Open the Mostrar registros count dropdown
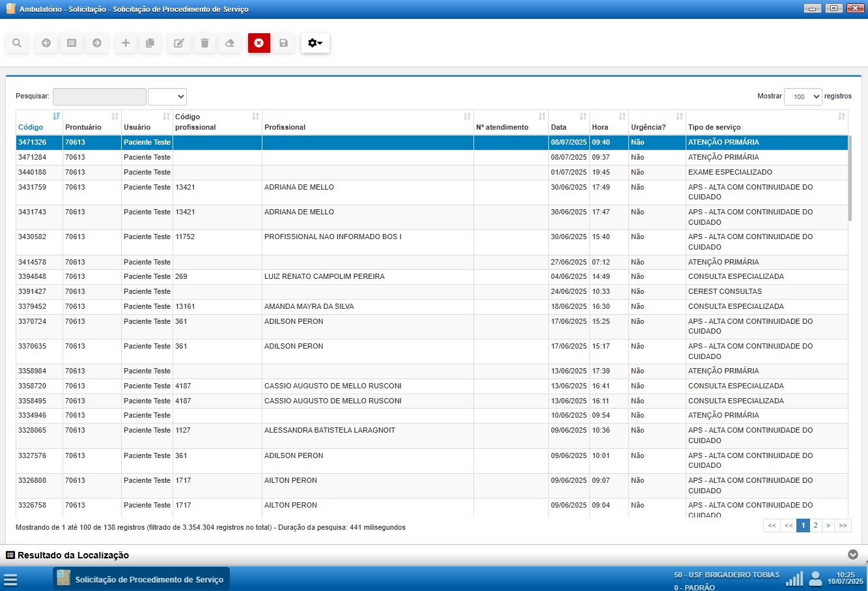The image size is (868, 591). pyautogui.click(x=803, y=96)
